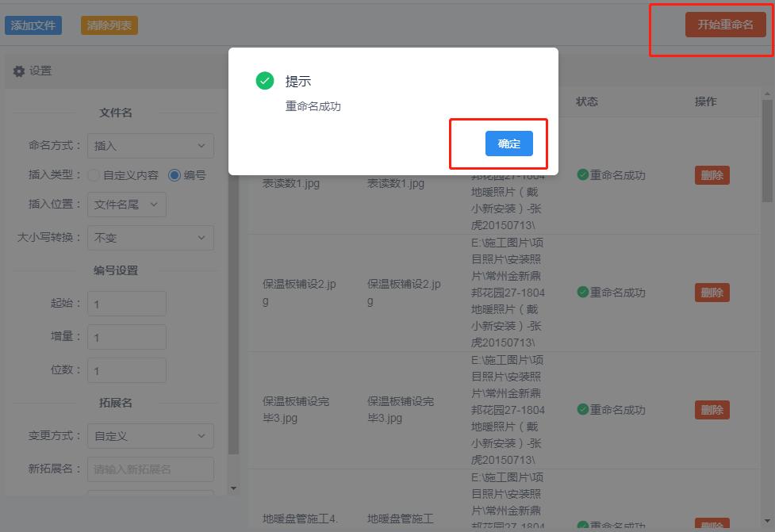
Task: Confirm the rename success with 确定 button
Action: coord(508,144)
